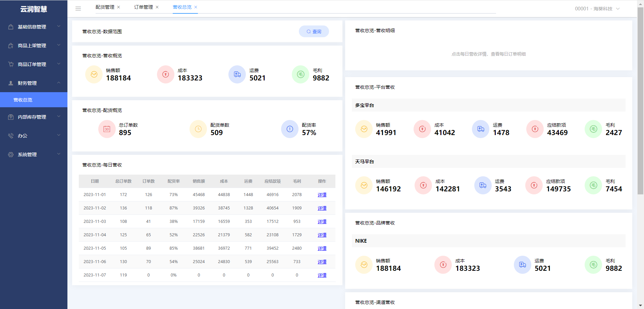
Task: Click 天马平台 毛利 icon
Action: coord(593,185)
